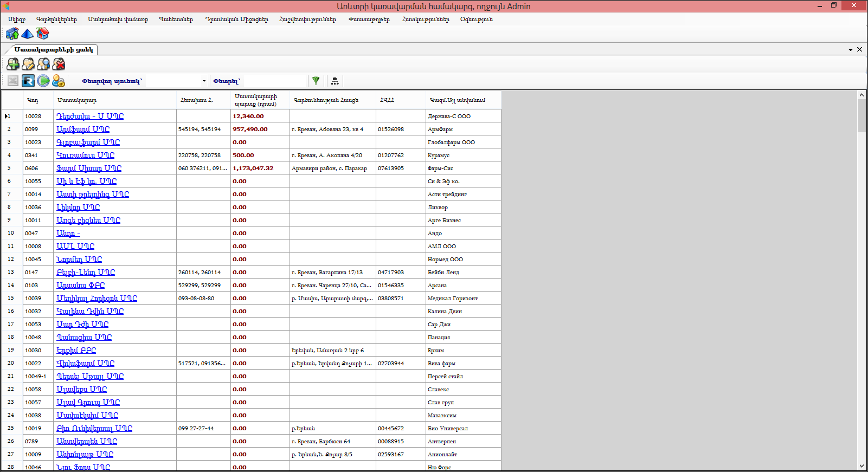
Task: Click the colorful app logo in the title bar
Action: click(6, 6)
